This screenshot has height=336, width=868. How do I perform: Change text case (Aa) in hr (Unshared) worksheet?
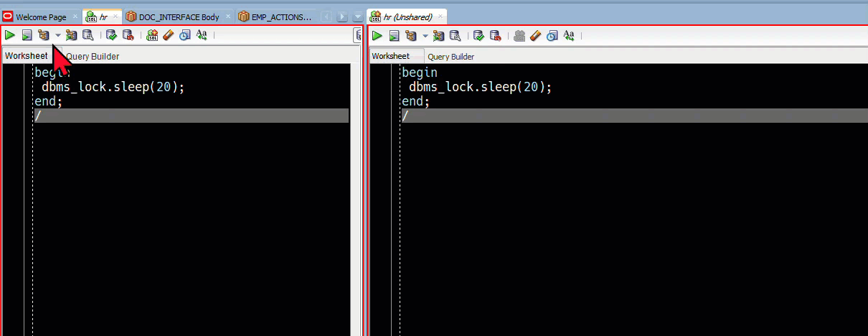(x=569, y=35)
